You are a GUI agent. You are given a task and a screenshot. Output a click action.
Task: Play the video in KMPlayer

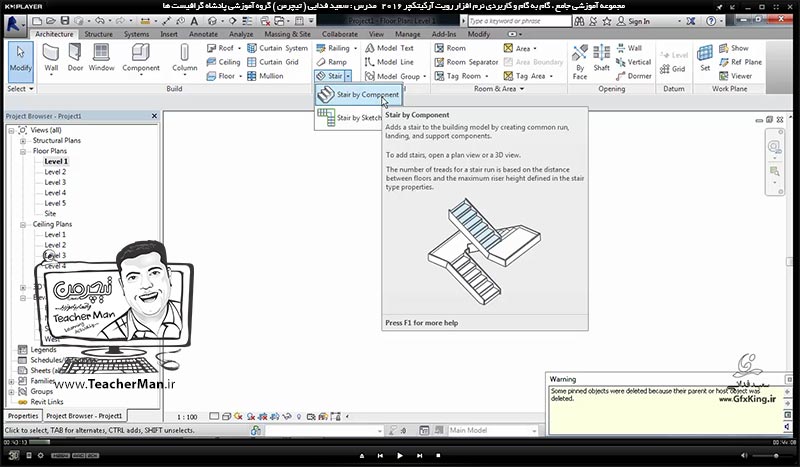(399, 455)
